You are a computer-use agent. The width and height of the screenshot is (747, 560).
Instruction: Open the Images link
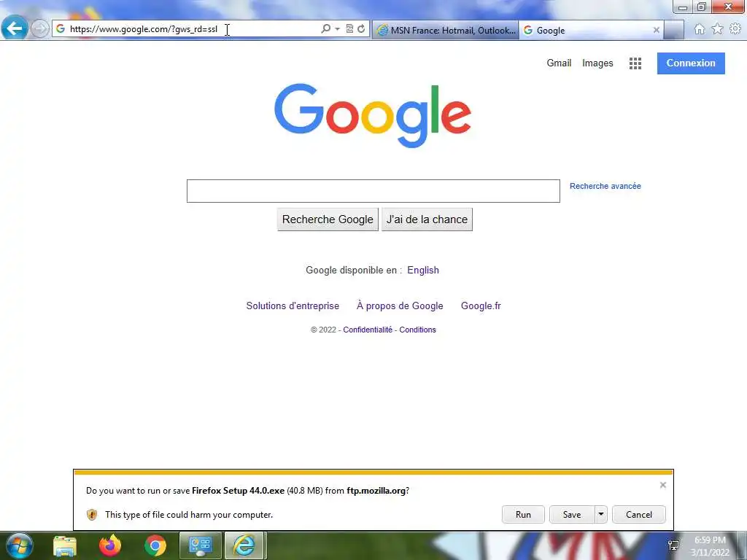pos(597,63)
